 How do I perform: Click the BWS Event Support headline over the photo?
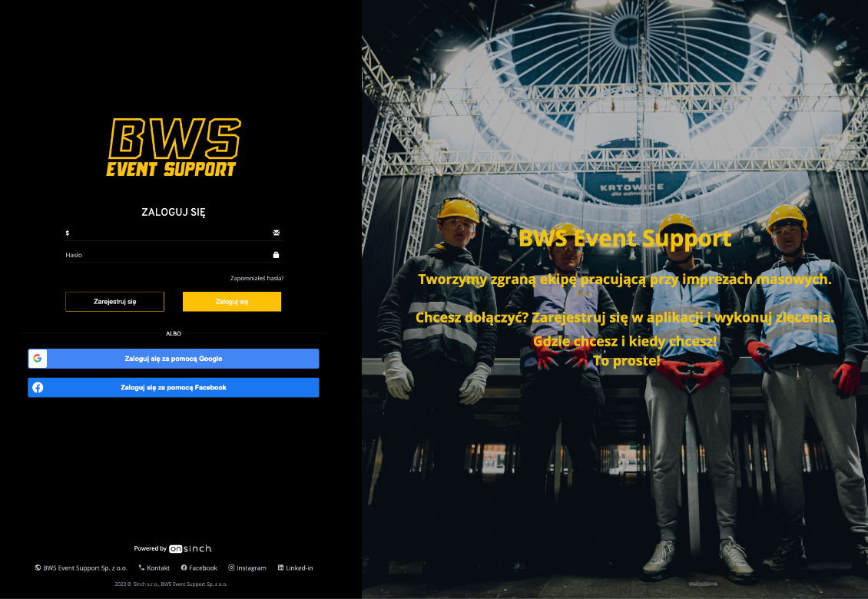(625, 239)
